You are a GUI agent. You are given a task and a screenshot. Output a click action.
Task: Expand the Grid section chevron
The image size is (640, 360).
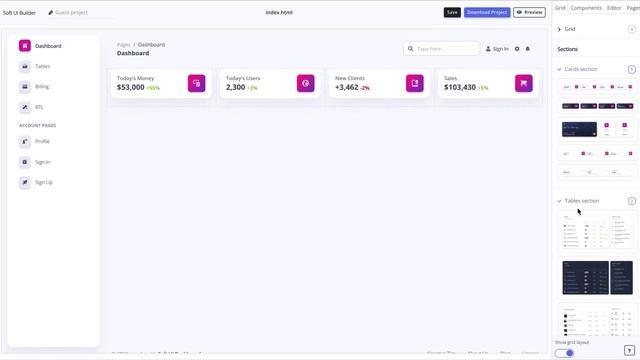[559, 29]
